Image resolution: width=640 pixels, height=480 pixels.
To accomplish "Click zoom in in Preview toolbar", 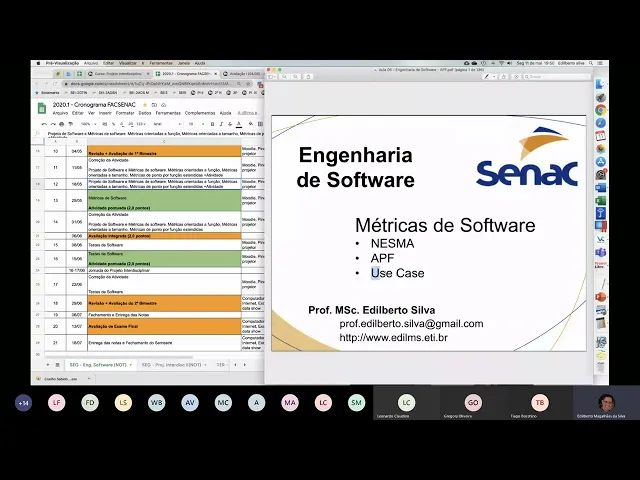I will pyautogui.click(x=296, y=77).
